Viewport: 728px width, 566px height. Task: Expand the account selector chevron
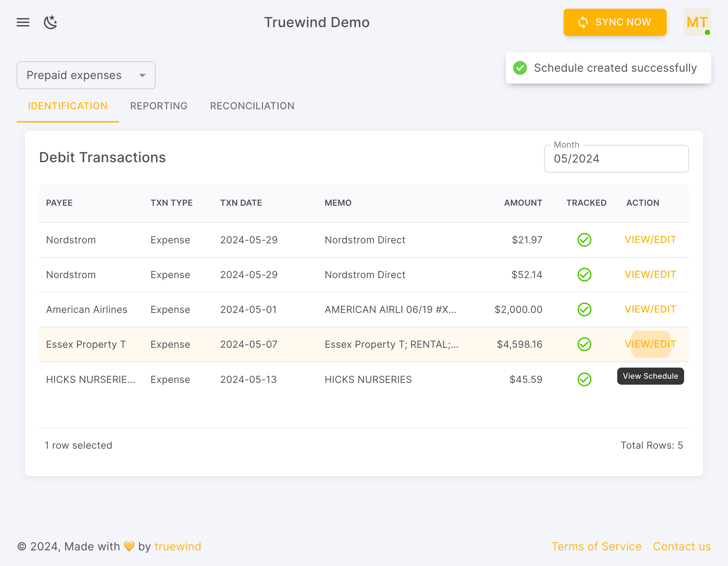click(x=142, y=75)
